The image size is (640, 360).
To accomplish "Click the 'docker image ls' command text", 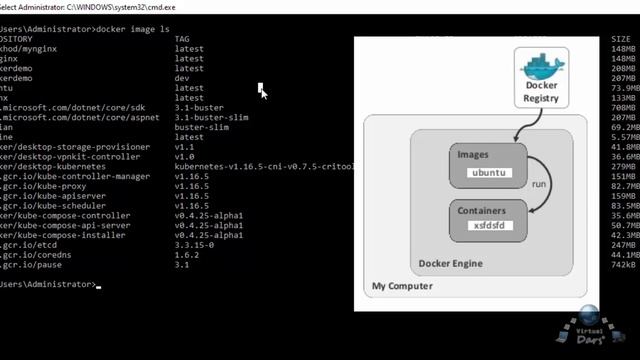I will pyautogui.click(x=133, y=29).
